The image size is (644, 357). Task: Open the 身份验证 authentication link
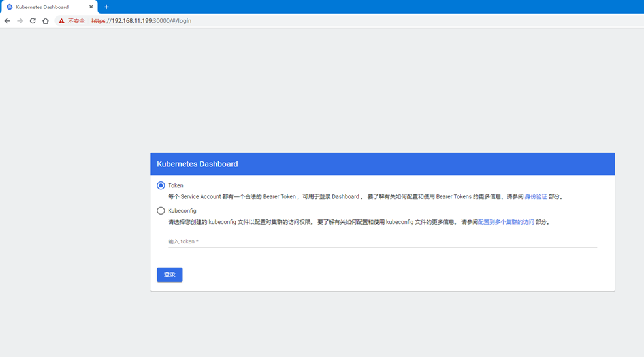pyautogui.click(x=536, y=197)
